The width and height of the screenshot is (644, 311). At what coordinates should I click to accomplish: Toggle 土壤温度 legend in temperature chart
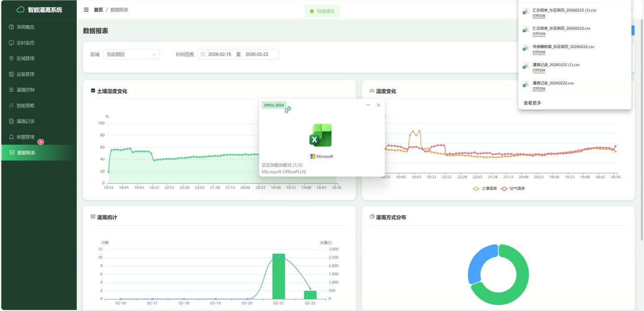pyautogui.click(x=485, y=189)
